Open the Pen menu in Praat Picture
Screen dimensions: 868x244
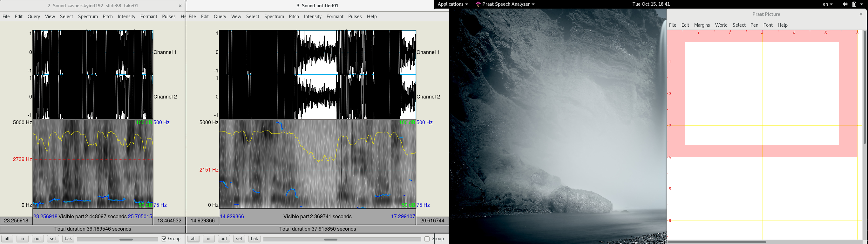(754, 25)
